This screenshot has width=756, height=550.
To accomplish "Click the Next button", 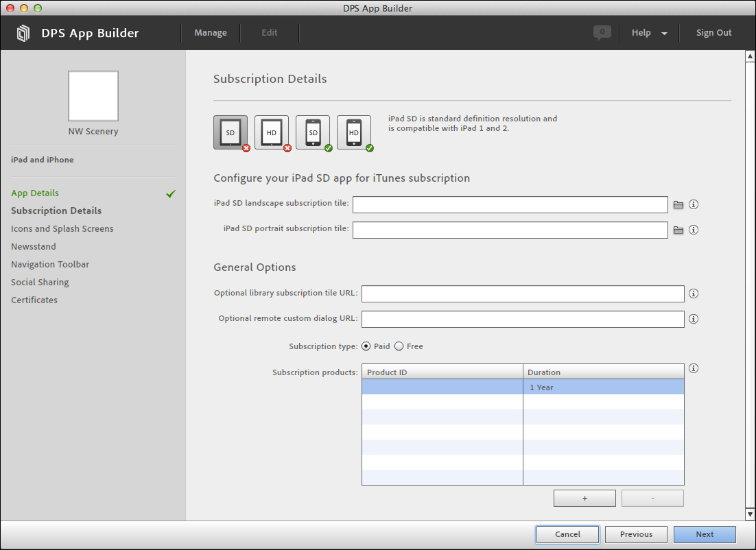I will click(705, 534).
